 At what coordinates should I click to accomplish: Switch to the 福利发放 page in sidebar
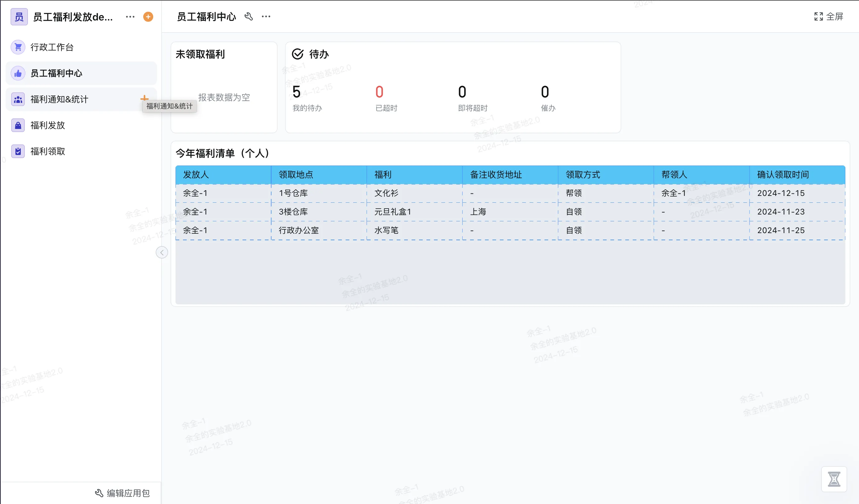[47, 125]
